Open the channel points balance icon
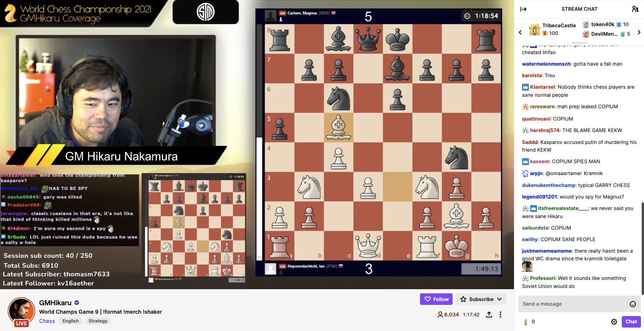Screen dimensions: 644x331 [x=526, y=322]
